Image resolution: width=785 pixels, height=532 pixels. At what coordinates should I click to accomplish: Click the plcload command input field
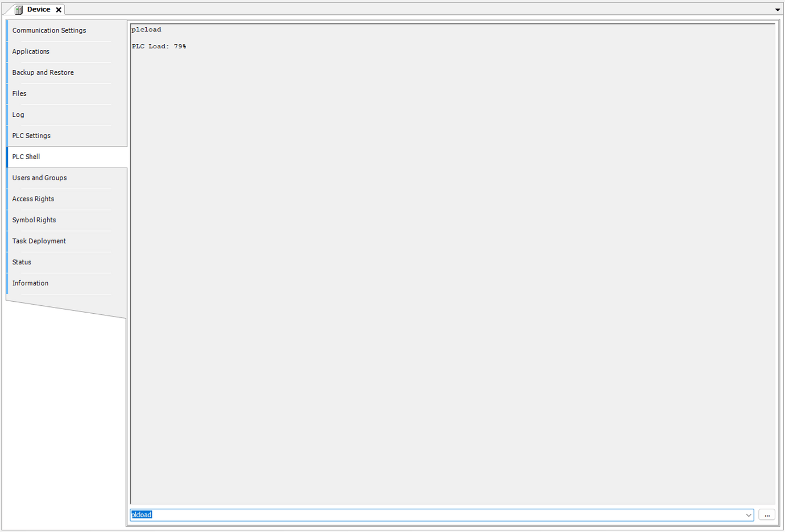click(x=432, y=515)
